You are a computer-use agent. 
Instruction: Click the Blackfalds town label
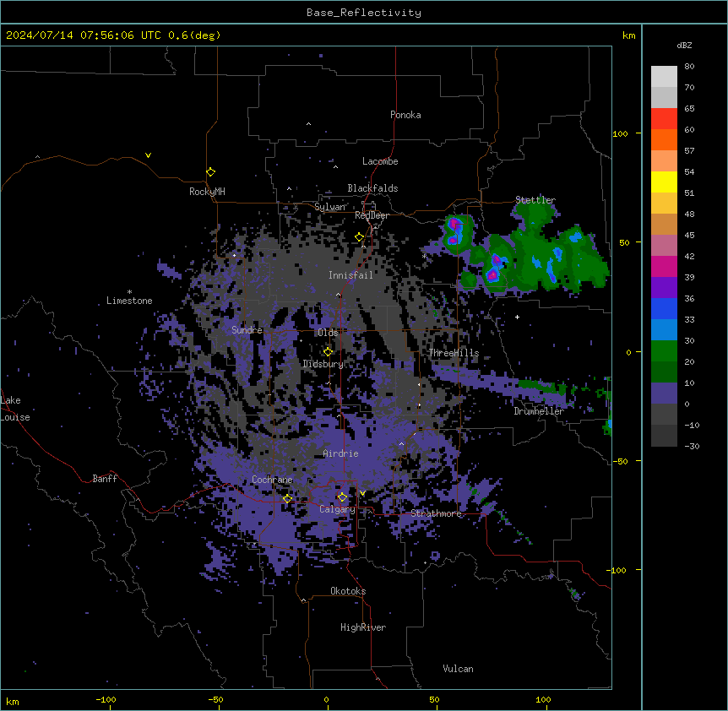tap(372, 188)
